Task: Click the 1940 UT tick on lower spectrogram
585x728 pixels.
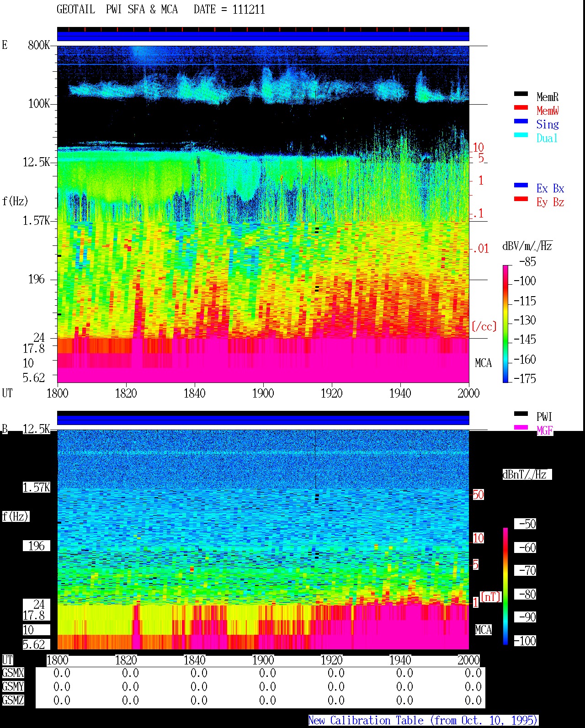Action: [400, 660]
